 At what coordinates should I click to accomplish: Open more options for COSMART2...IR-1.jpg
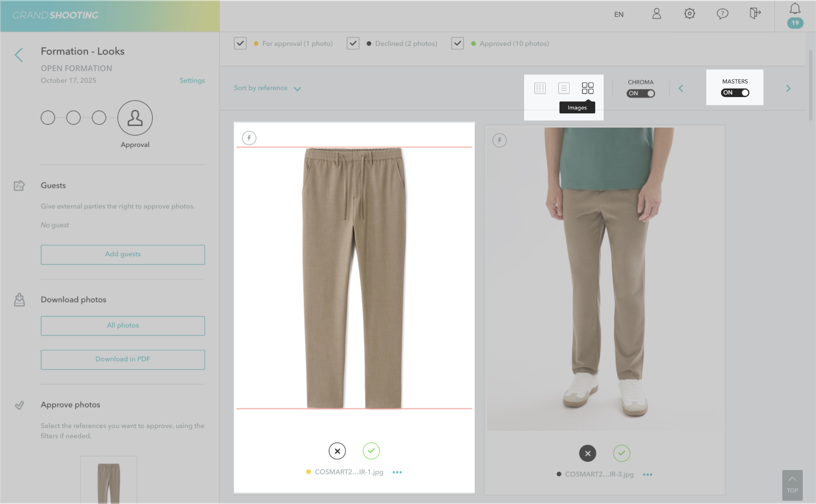point(397,472)
